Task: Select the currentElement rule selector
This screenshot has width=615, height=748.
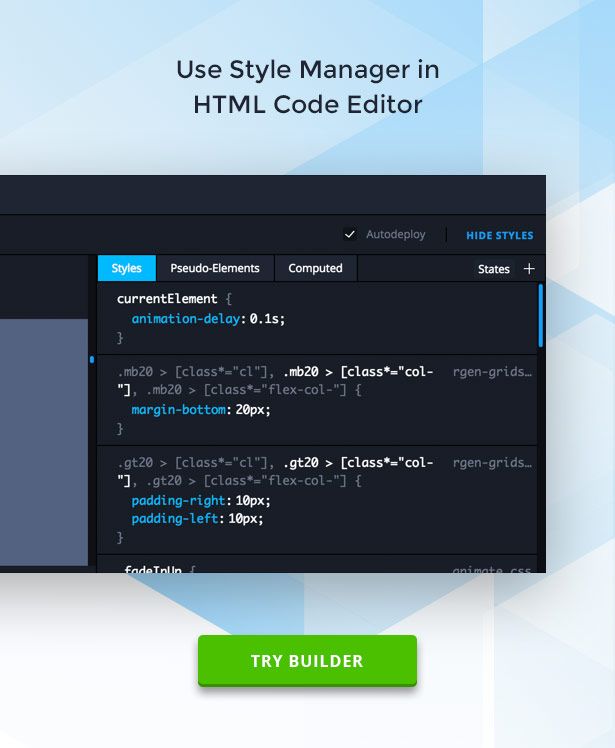Action: tap(166, 299)
